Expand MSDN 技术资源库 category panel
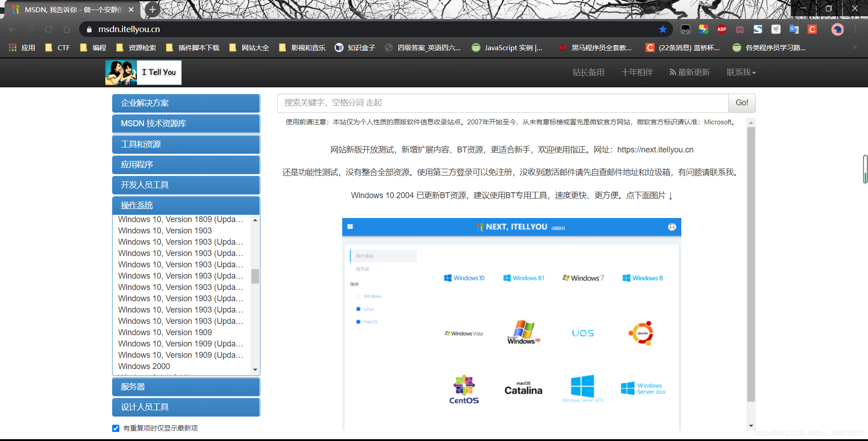The image size is (868, 441). coord(186,123)
